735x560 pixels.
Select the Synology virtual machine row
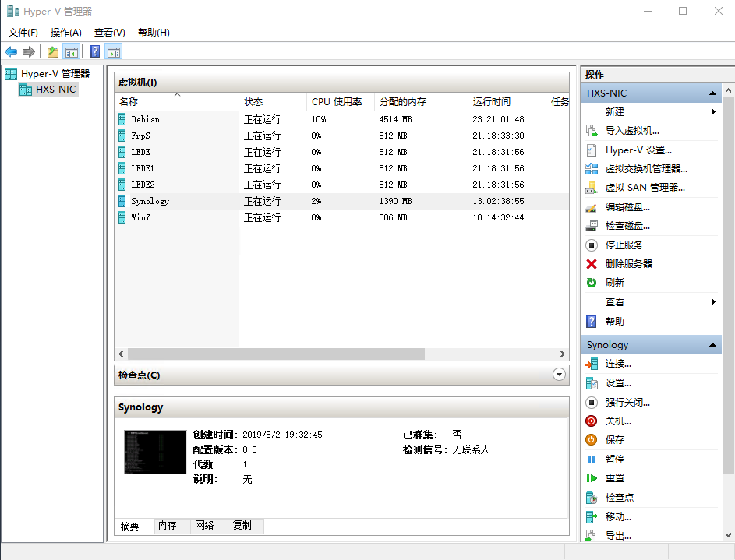341,202
